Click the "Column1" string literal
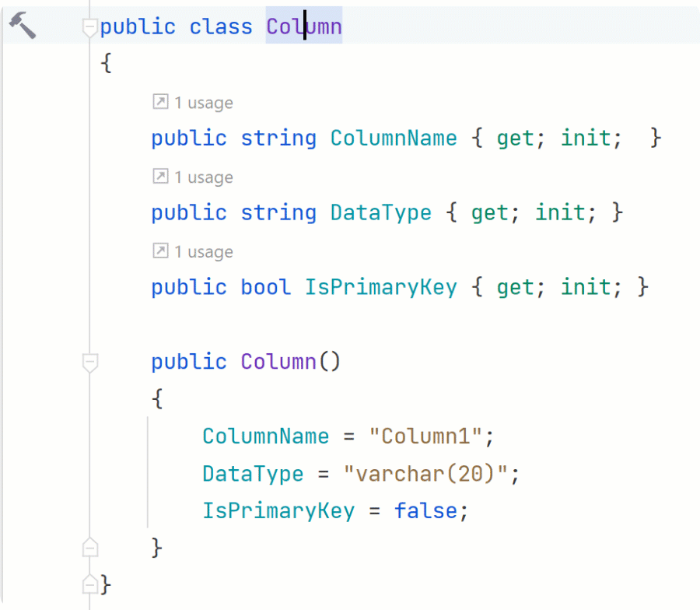The width and height of the screenshot is (700, 610). click(425, 436)
